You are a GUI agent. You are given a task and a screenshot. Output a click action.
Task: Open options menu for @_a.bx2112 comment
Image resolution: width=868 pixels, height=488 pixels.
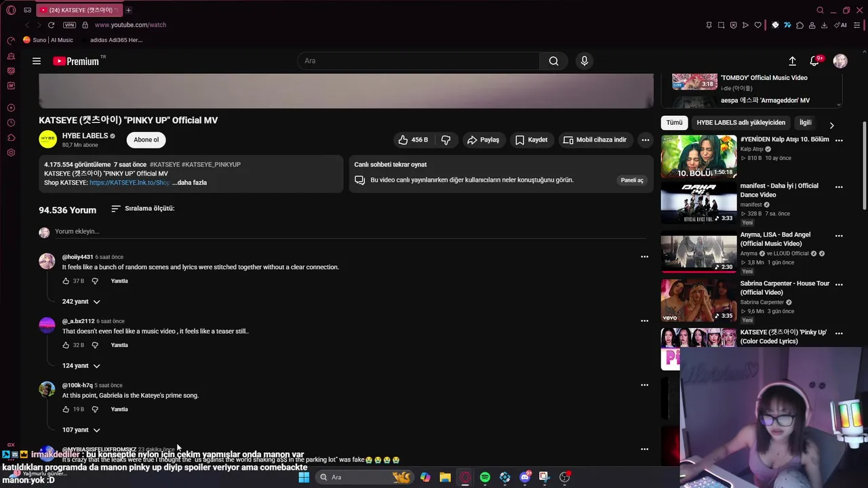[x=644, y=321]
